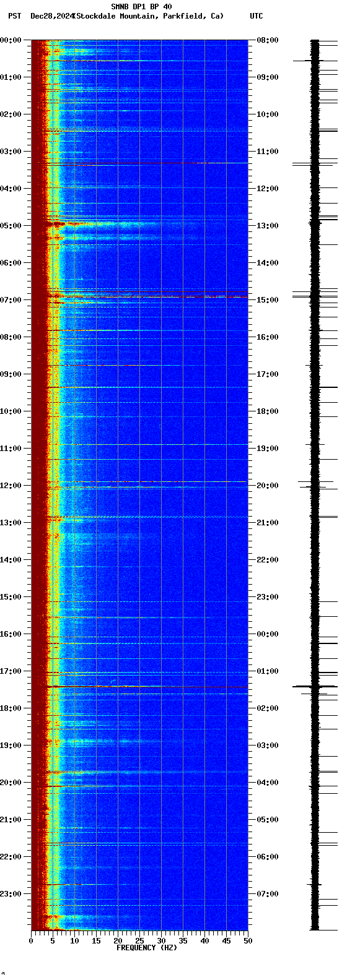Click the title text 'SMNB DP1 BP 40'
The image size is (342, 980).
click(141, 7)
